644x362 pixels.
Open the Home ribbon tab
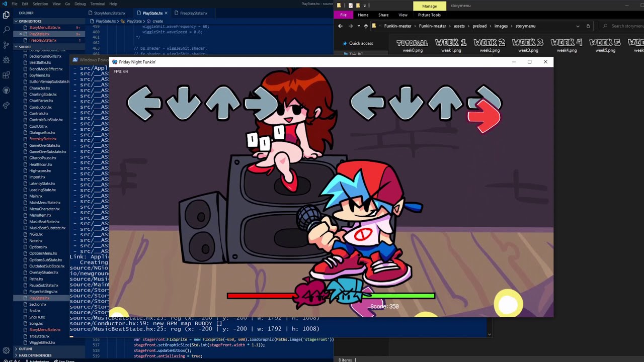[363, 15]
